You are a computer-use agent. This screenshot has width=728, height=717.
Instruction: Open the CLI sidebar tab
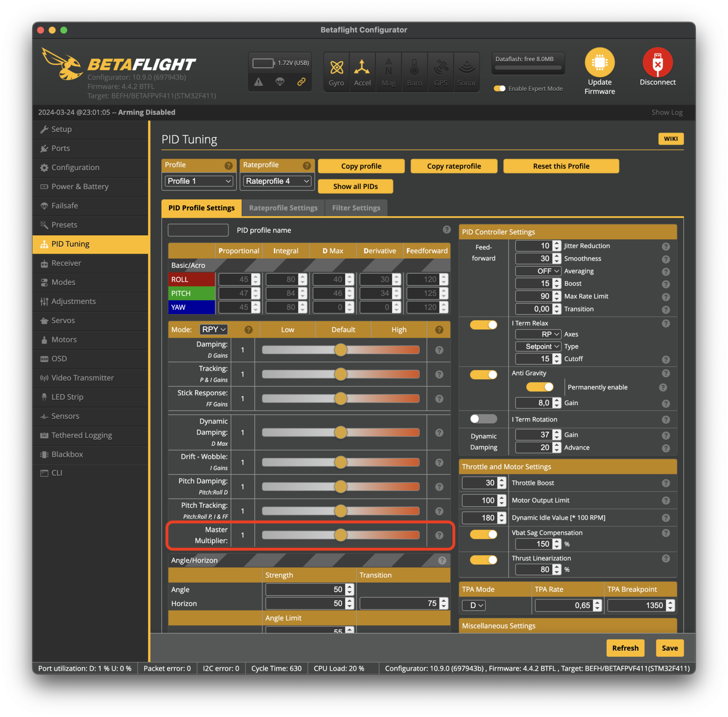90,473
